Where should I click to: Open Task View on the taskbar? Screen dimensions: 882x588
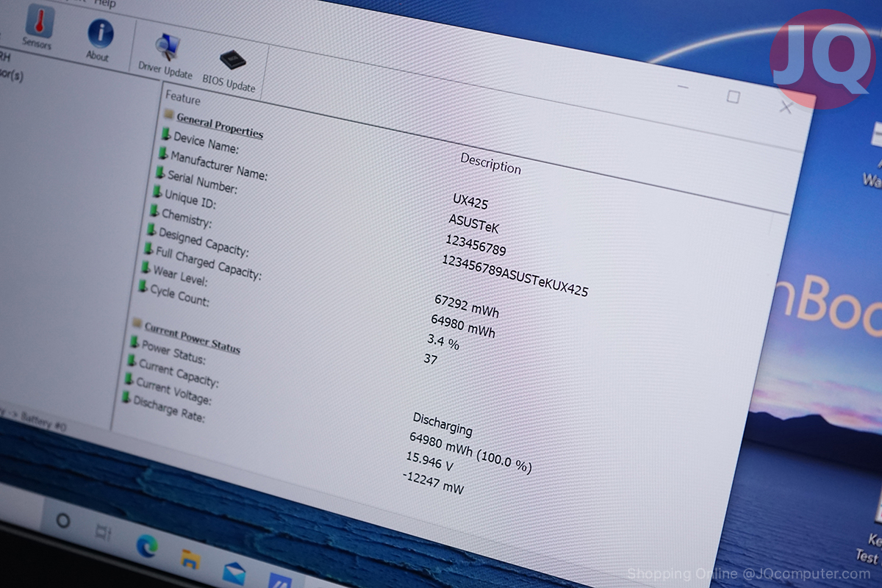point(104,531)
